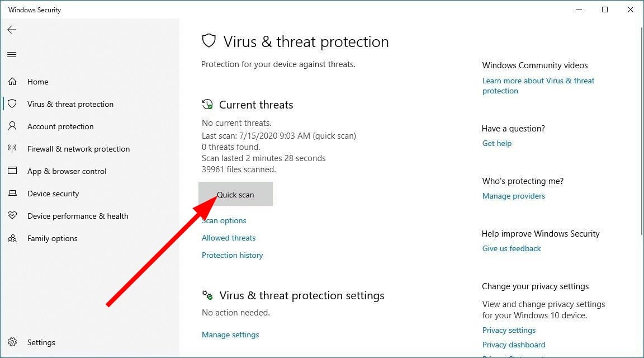Click the vertical scrollbar on right edge
The width and height of the screenshot is (644, 358).
tap(642, 131)
